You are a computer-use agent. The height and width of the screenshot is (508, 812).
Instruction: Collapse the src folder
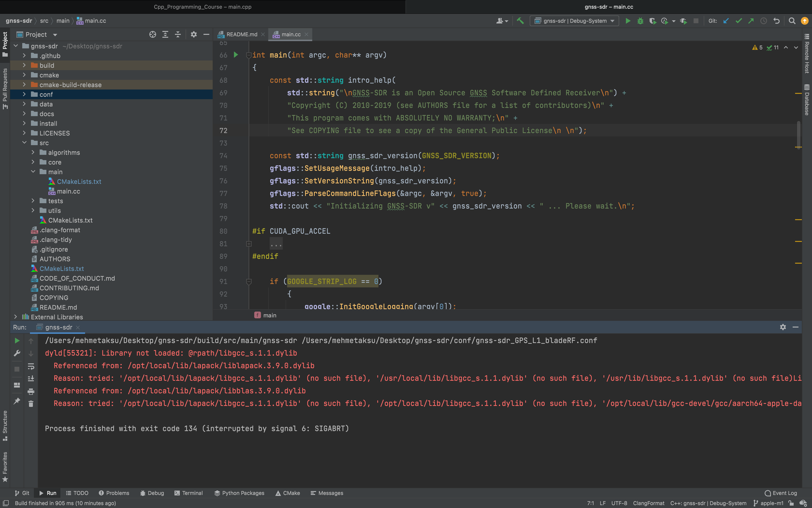[24, 142]
